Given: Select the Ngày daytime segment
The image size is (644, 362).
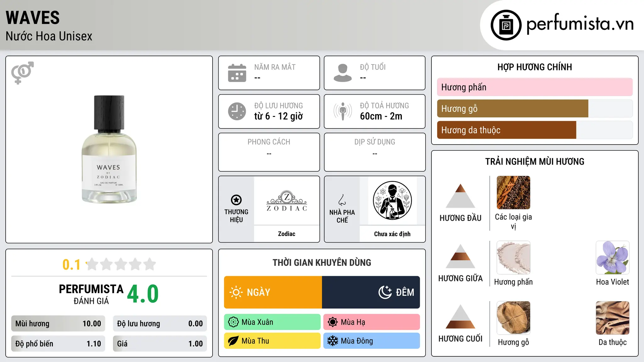Looking at the screenshot, I should [x=273, y=292].
